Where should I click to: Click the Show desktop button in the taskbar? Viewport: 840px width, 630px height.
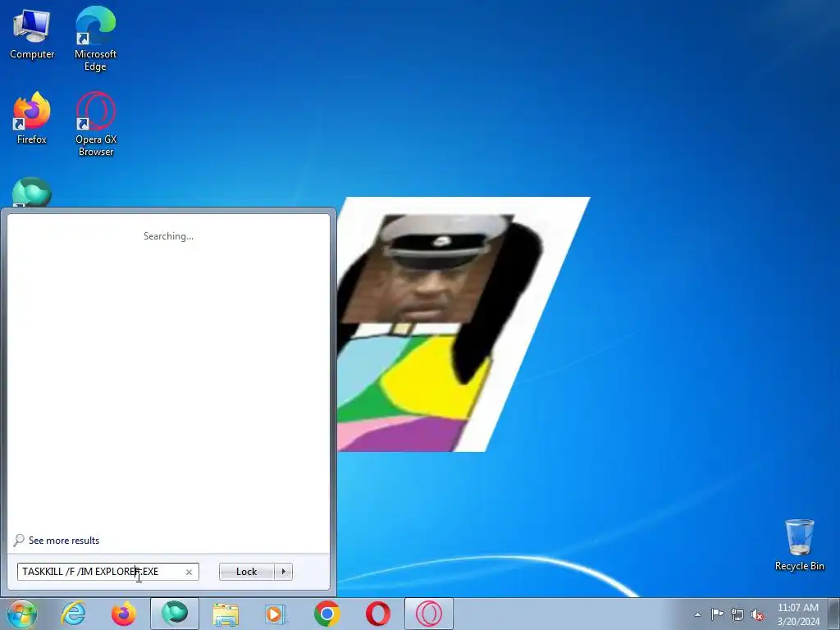[x=834, y=614]
